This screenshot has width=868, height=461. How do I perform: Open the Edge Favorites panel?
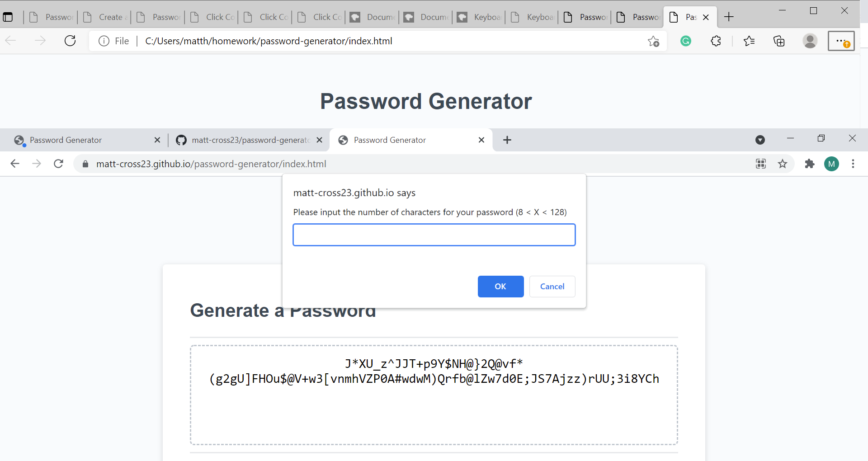pyautogui.click(x=749, y=41)
